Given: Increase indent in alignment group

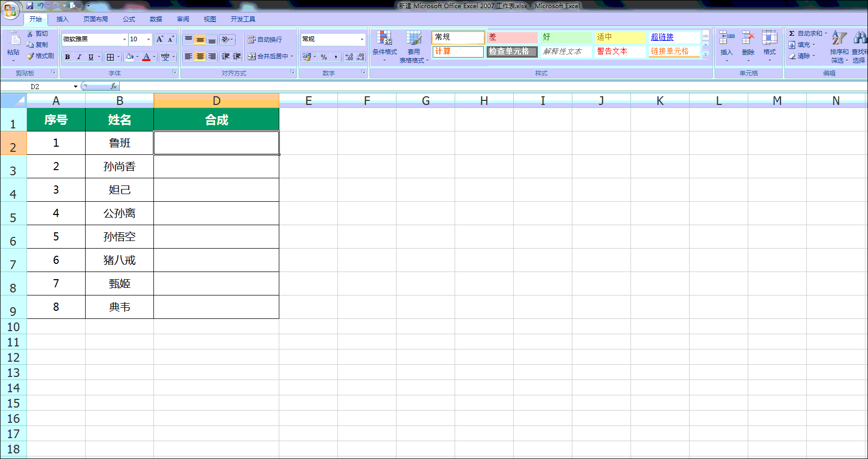Looking at the screenshot, I should 237,57.
